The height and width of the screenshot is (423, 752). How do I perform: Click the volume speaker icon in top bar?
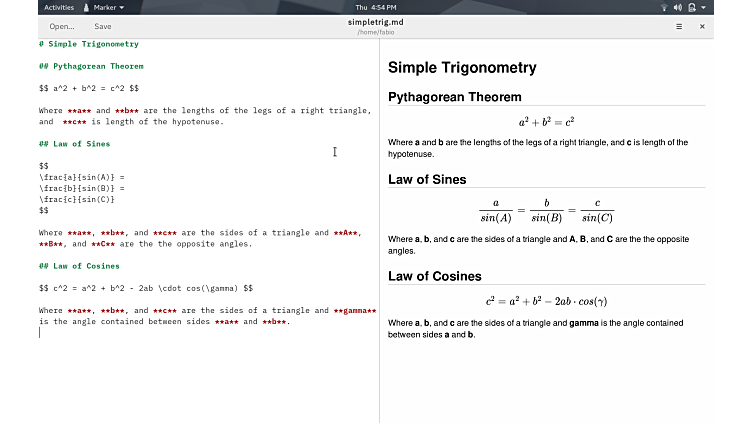(x=678, y=7)
